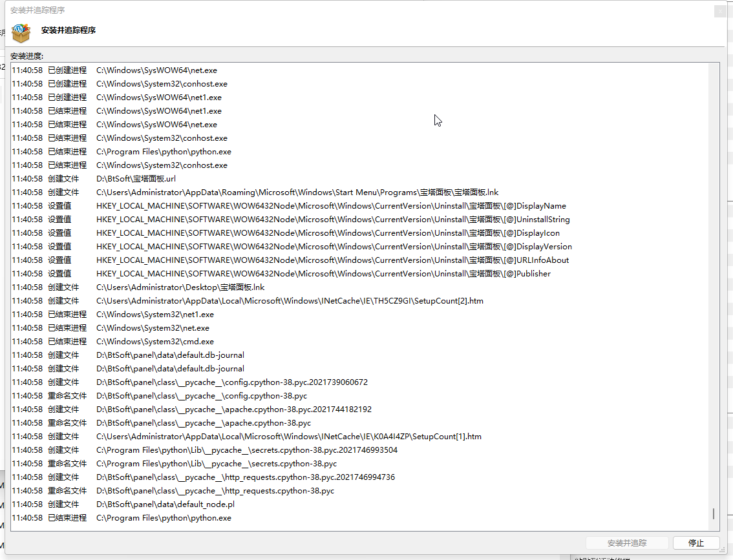Select the created process SysWOW64\net.exe row

359,70
